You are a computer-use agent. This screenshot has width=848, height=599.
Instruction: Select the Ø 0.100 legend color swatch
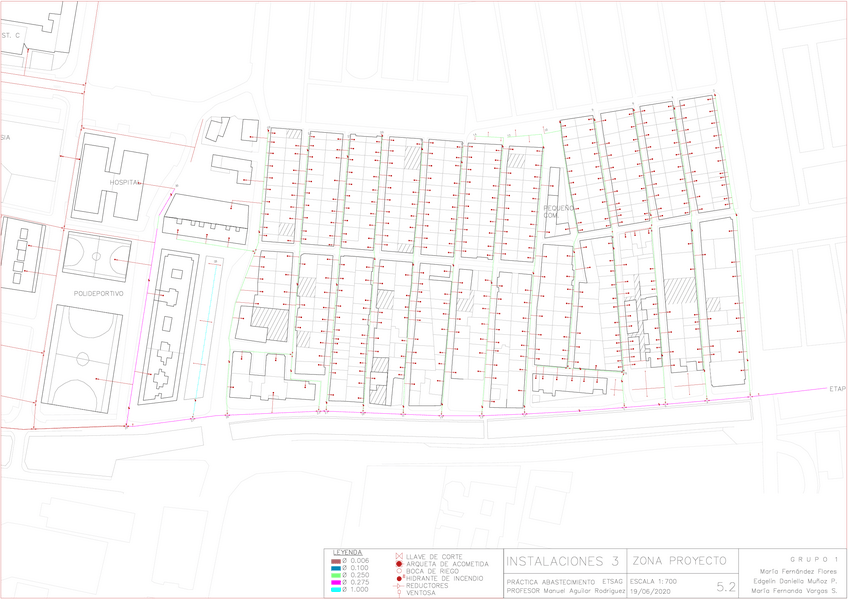point(337,568)
